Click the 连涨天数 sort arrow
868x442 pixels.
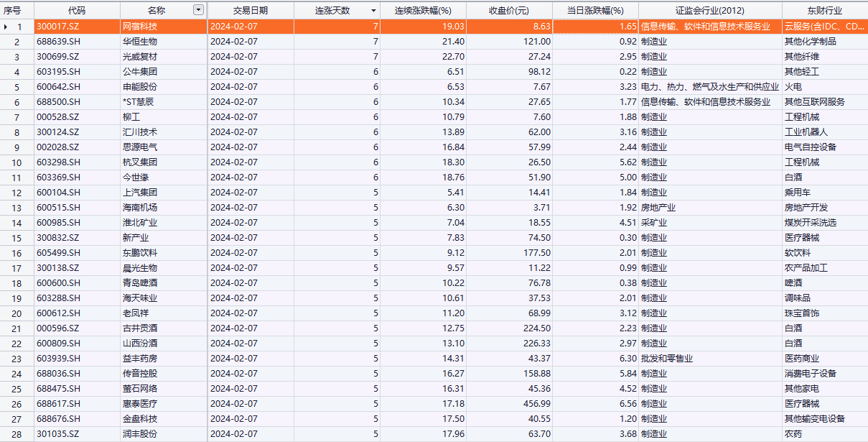pyautogui.click(x=373, y=11)
